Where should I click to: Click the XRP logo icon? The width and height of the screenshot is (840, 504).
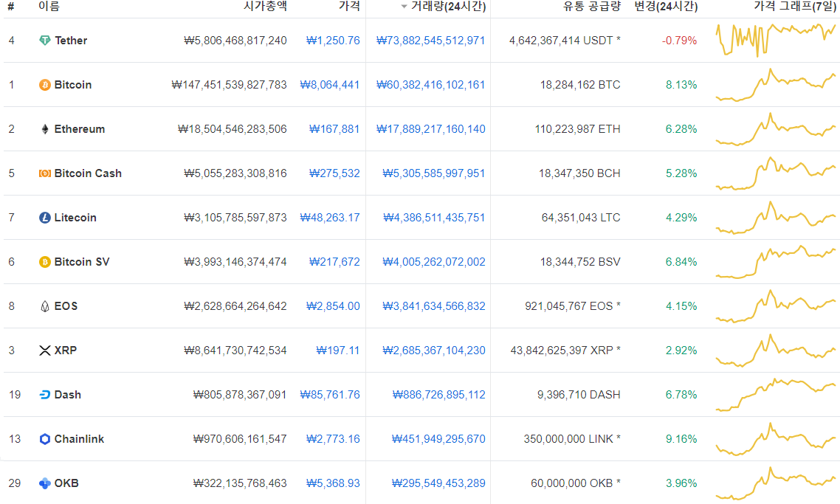(x=45, y=351)
